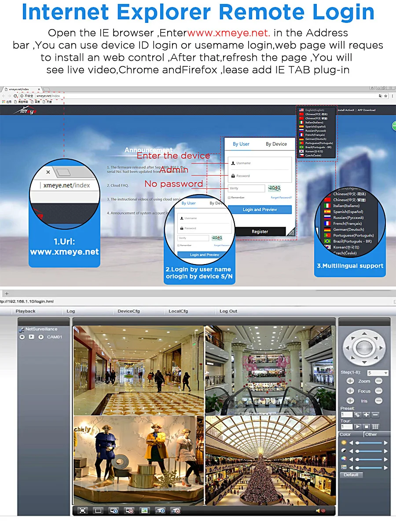Click the plus button beside Iris

pos(350,401)
